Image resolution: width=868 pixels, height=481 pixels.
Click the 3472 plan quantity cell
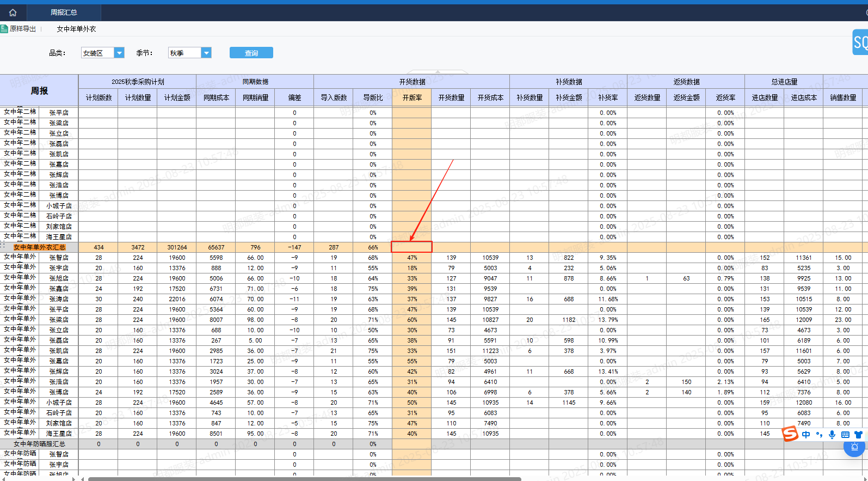pyautogui.click(x=138, y=247)
